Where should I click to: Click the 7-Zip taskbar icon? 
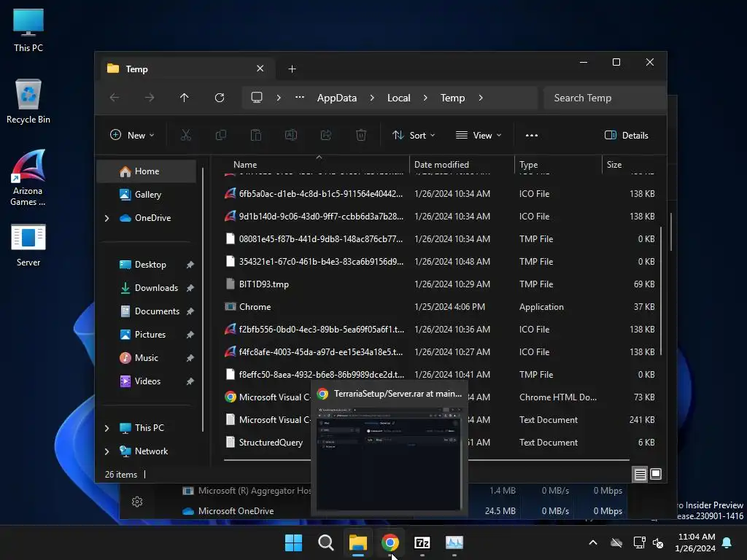[x=422, y=542]
